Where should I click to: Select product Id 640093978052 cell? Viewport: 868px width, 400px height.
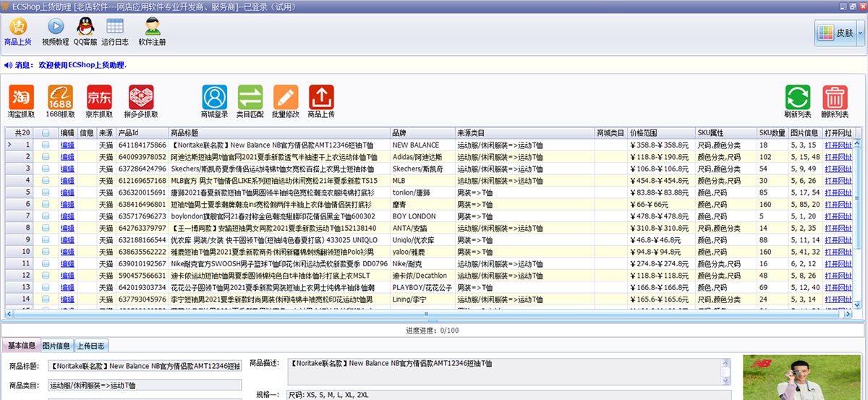pos(142,157)
